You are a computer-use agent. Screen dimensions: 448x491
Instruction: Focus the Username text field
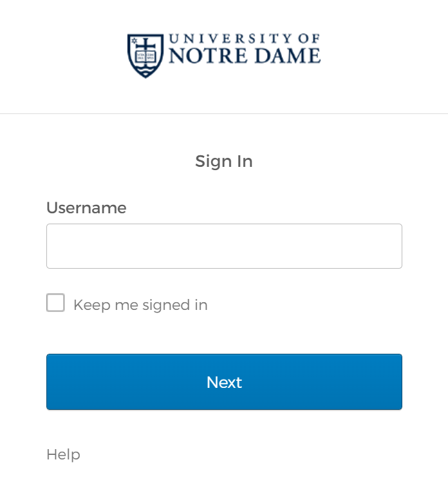[224, 246]
